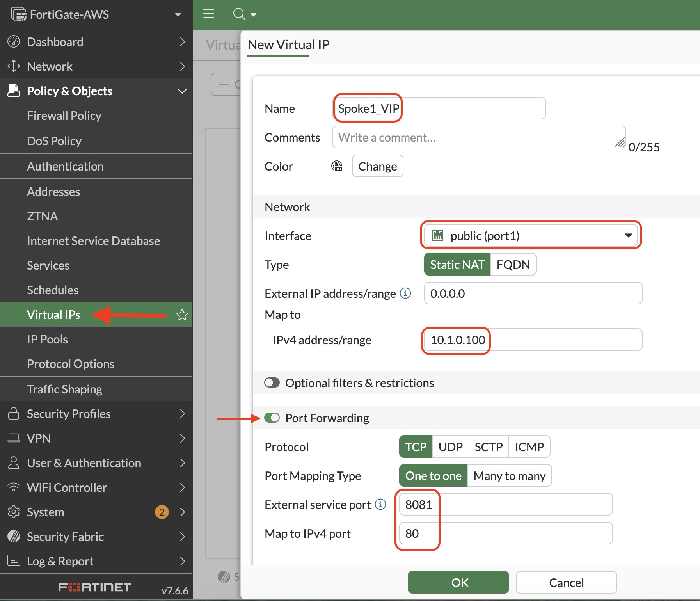Viewport: 700px width, 601px height.
Task: Open ZTNA menu item
Action: click(x=96, y=216)
